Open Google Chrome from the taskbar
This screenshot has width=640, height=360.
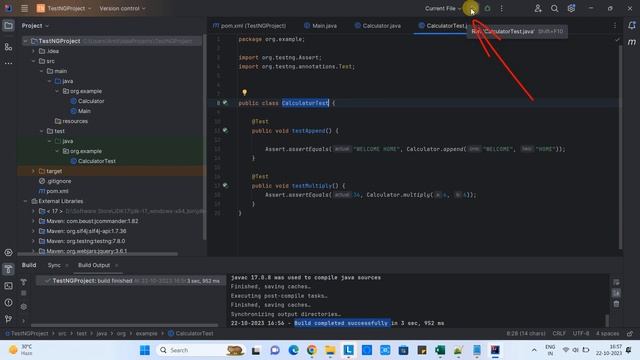point(312,350)
